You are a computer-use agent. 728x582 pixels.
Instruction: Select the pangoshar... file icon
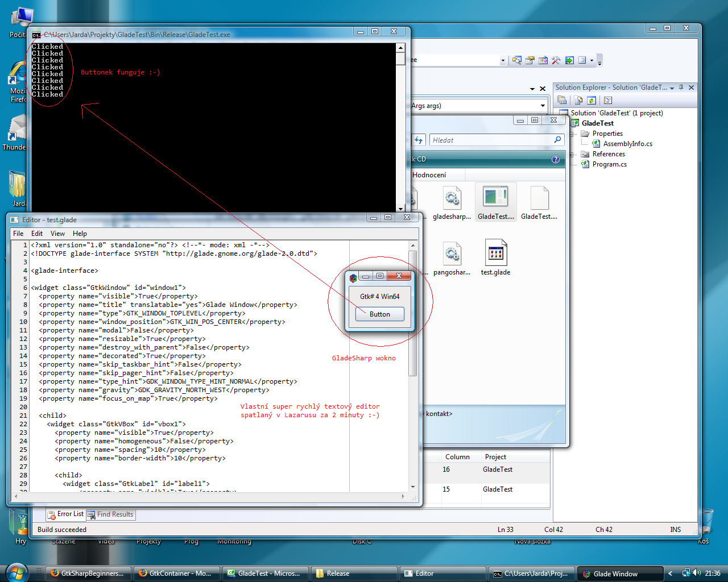click(452, 258)
